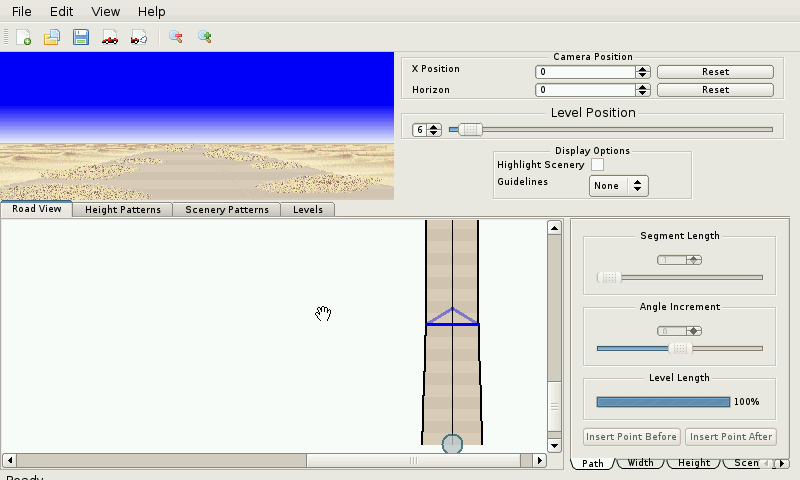Click the road start circle marker
The height and width of the screenshot is (480, 800).
(452, 443)
